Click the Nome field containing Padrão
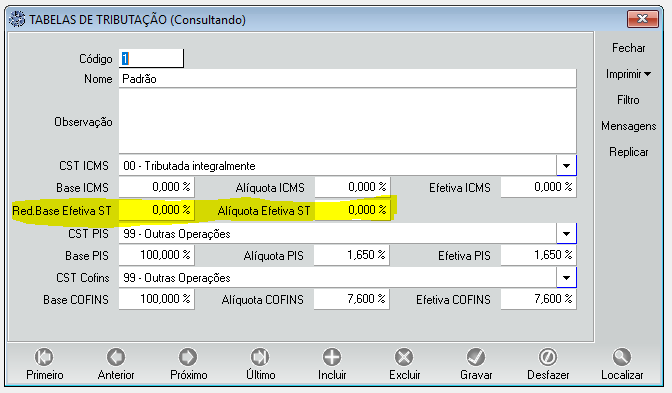 click(347, 79)
